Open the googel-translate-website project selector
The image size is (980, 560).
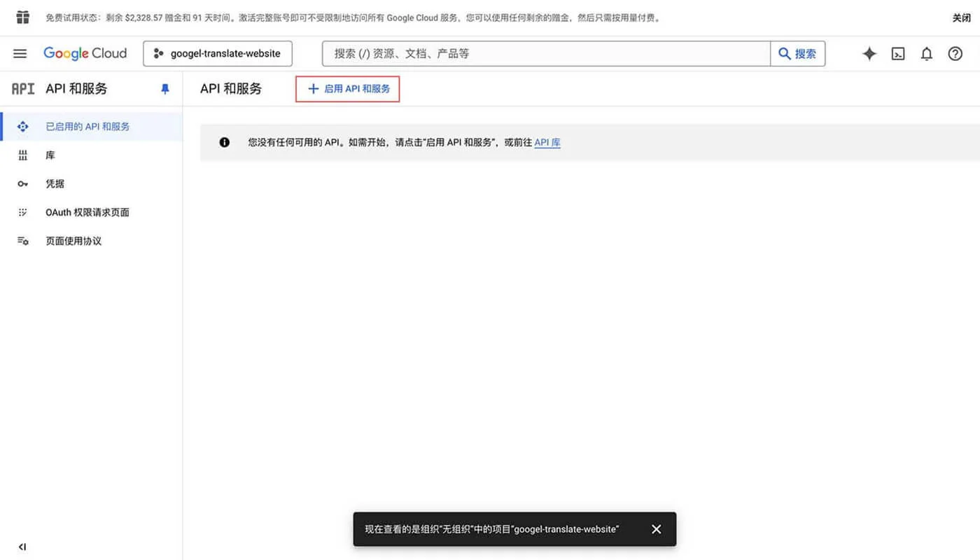[217, 53]
